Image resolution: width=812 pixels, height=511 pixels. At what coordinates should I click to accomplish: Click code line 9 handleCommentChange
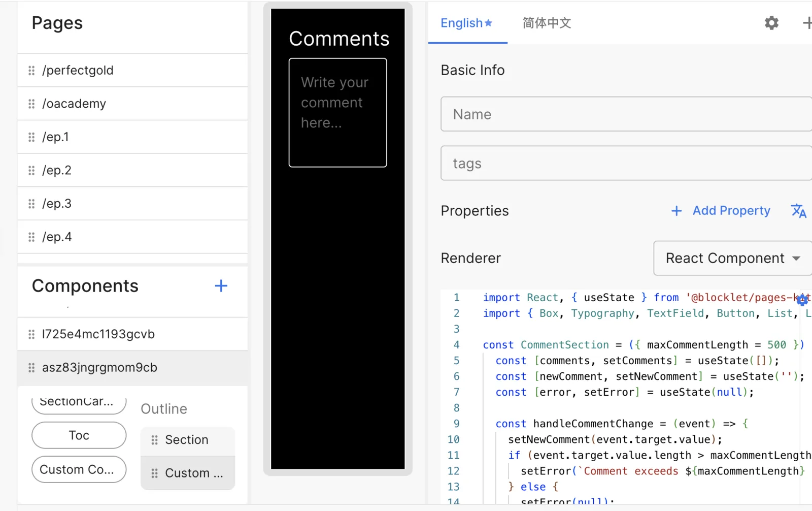(x=622, y=424)
